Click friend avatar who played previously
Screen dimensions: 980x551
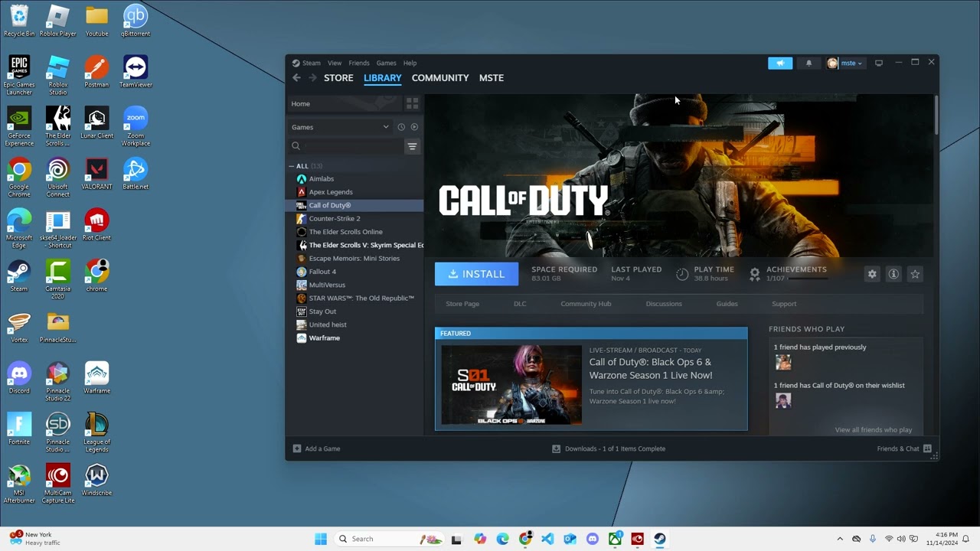782,362
